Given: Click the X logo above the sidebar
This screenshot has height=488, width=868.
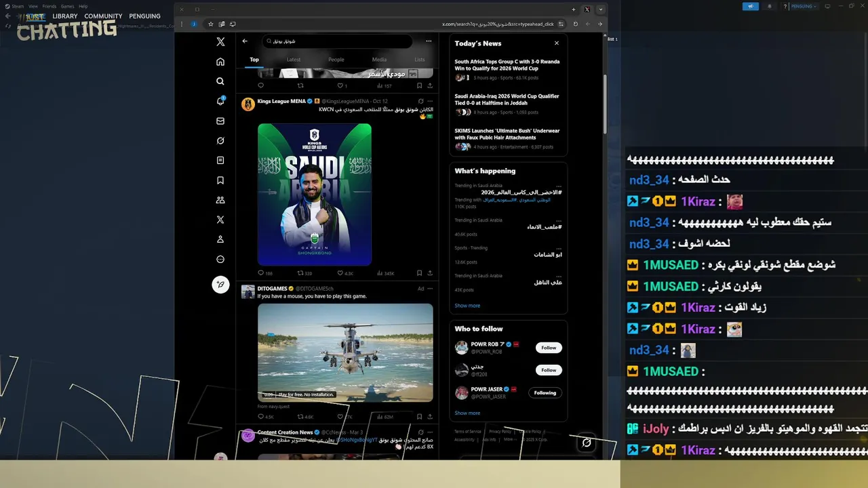Looking at the screenshot, I should pyautogui.click(x=220, y=41).
